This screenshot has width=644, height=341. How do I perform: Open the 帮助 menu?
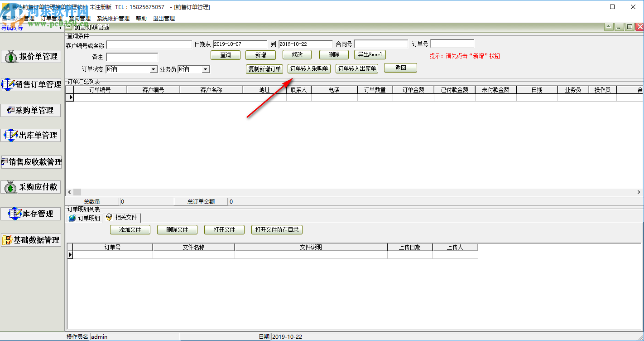point(141,19)
